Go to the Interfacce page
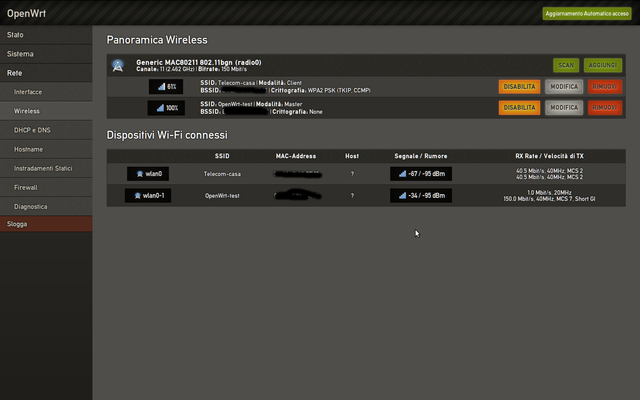Image resolution: width=640 pixels, height=400 pixels. 46,92
